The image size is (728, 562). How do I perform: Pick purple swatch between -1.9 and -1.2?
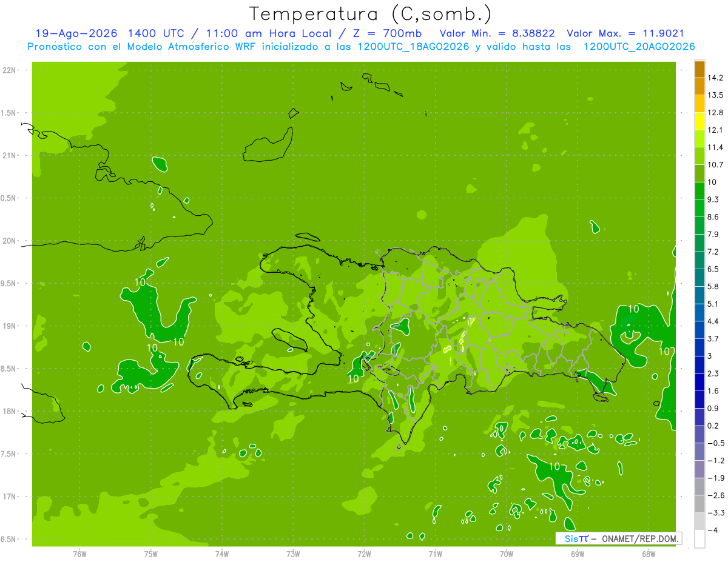pos(699,469)
